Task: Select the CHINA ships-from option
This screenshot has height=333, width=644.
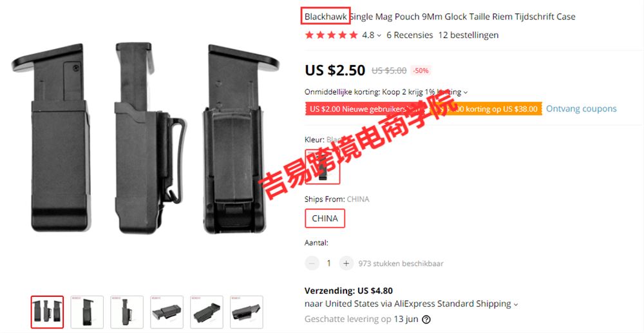Action: [325, 218]
